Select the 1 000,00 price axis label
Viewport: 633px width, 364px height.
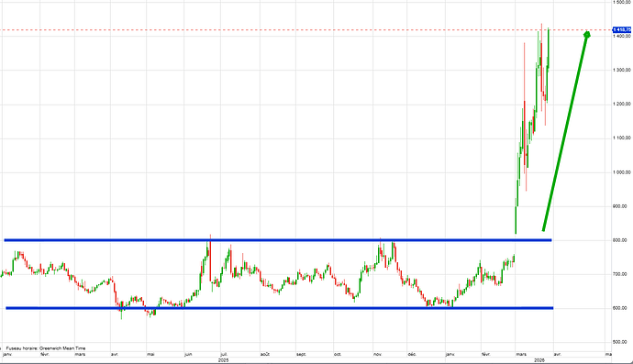pos(622,172)
